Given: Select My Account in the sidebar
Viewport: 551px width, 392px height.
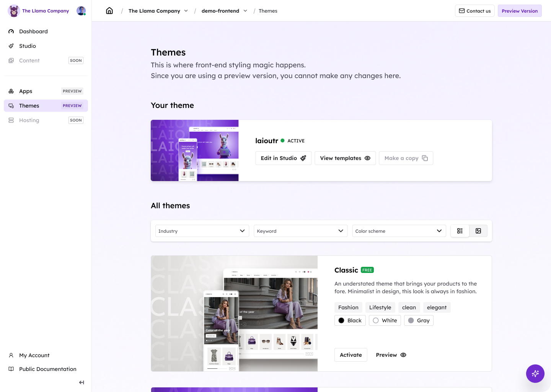Looking at the screenshot, I should (34, 355).
